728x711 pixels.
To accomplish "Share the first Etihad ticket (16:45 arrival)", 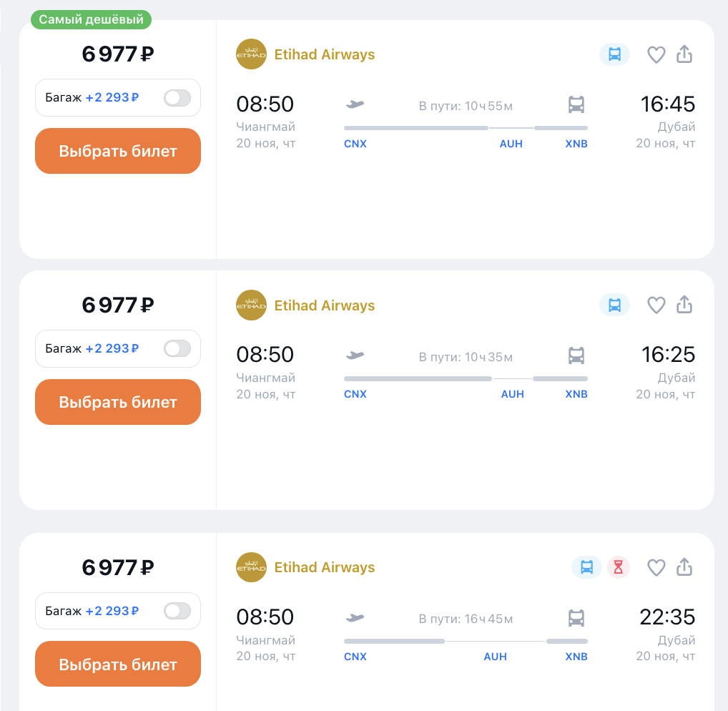I will coord(684,54).
